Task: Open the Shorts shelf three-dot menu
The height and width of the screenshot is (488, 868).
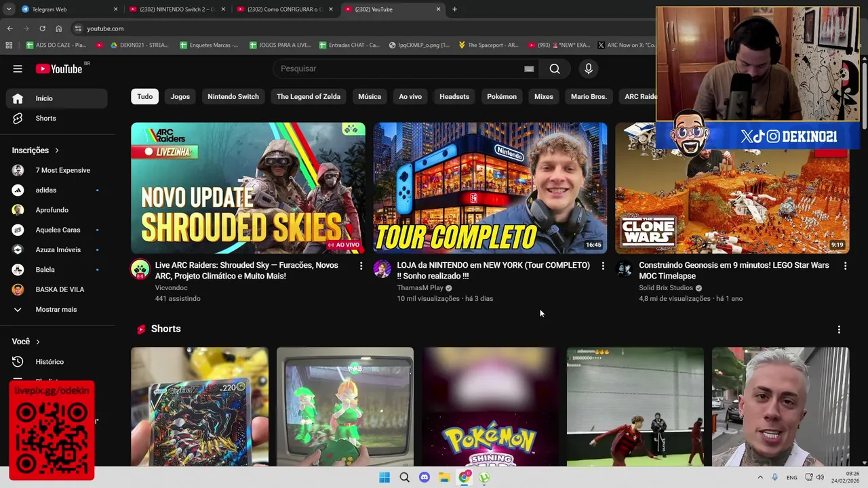Action: pos(839,329)
